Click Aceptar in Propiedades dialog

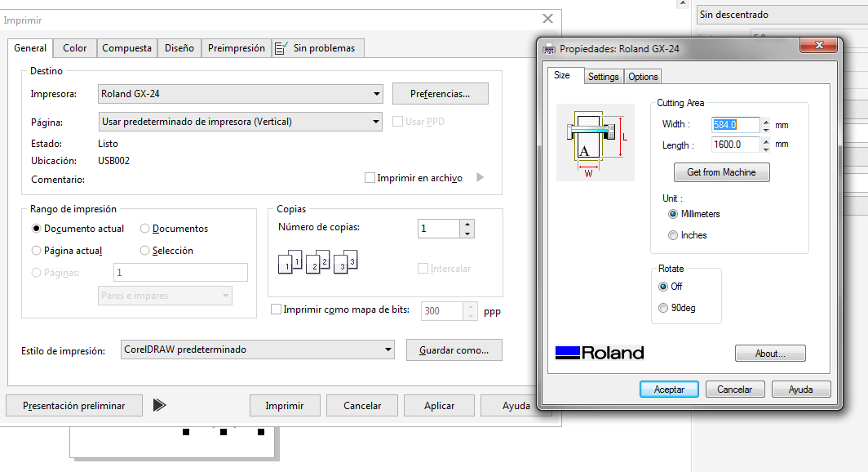tap(669, 390)
